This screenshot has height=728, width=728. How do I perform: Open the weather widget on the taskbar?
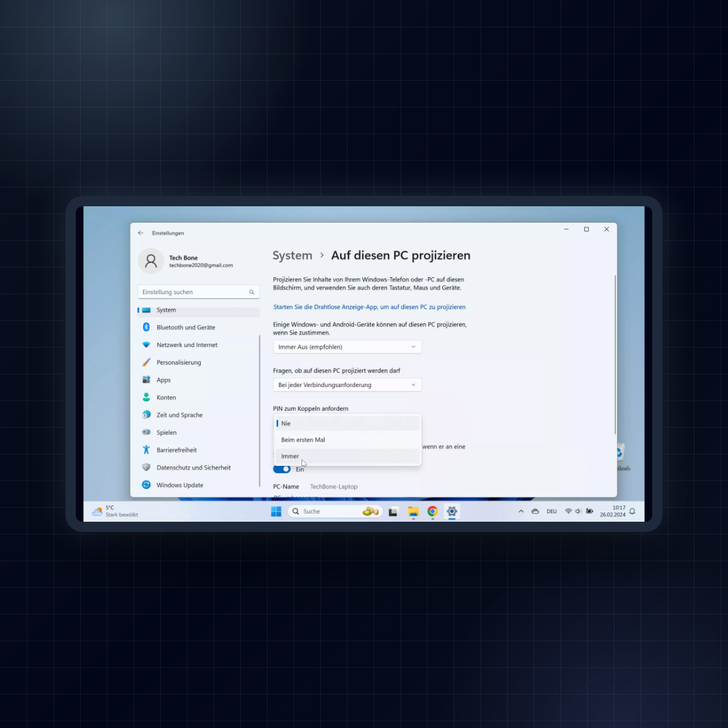pyautogui.click(x=115, y=511)
